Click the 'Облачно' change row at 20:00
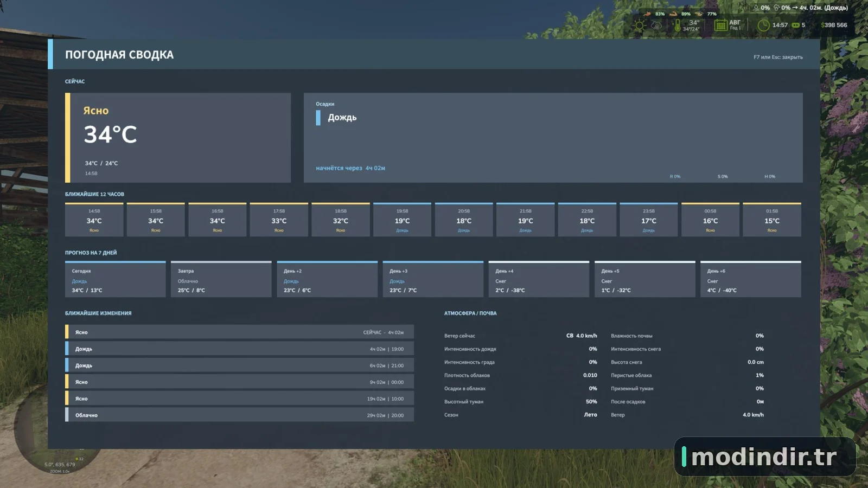868x488 pixels. point(239,415)
